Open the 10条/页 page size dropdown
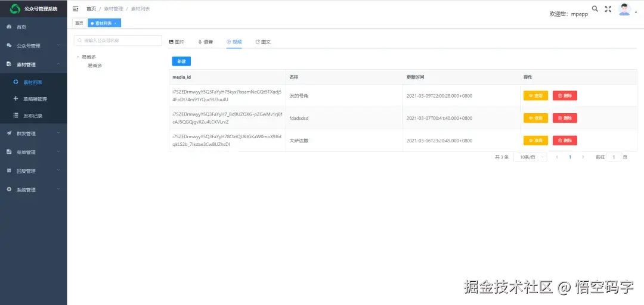 click(530, 157)
